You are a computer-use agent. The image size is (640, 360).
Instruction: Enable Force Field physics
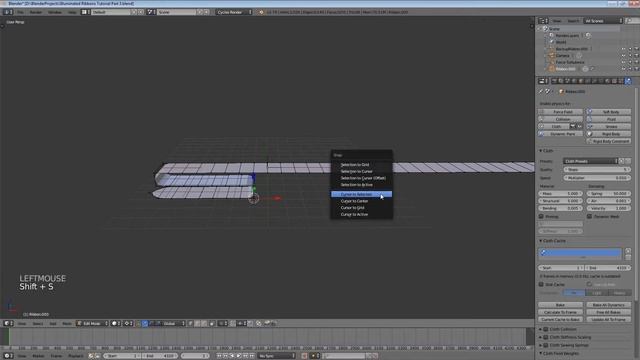click(561, 112)
